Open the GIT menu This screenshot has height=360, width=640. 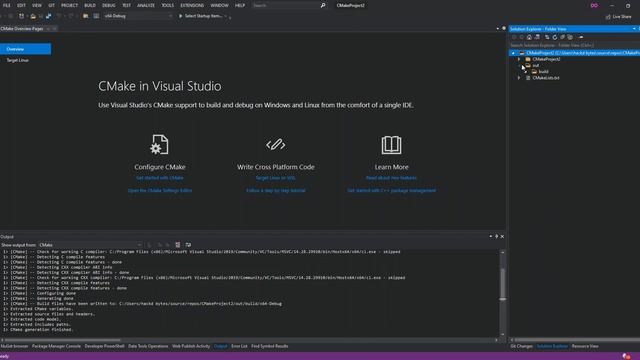51,5
